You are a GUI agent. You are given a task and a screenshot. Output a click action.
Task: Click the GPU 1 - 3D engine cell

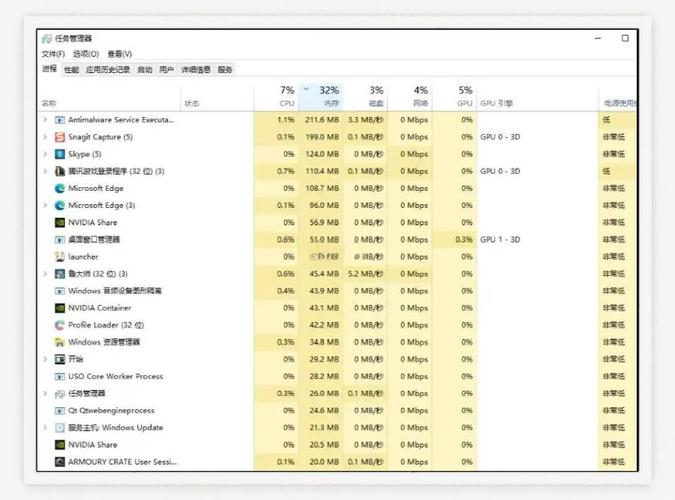500,239
